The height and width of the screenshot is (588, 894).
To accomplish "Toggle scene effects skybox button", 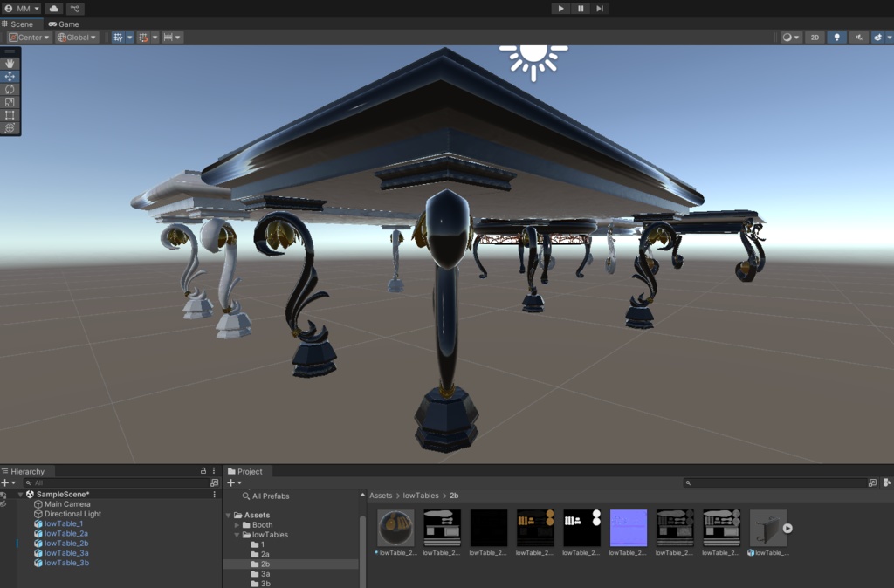I will click(877, 38).
